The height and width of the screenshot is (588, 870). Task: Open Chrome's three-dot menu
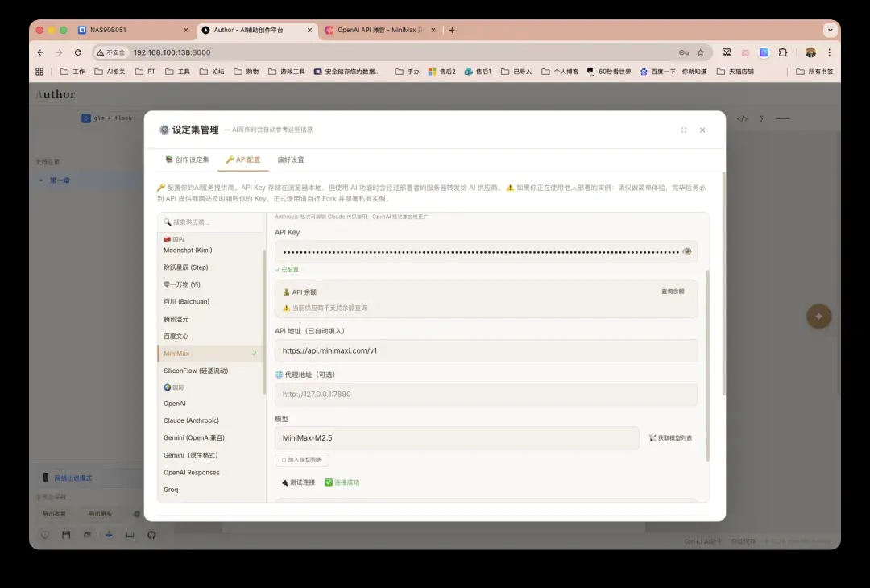830,52
